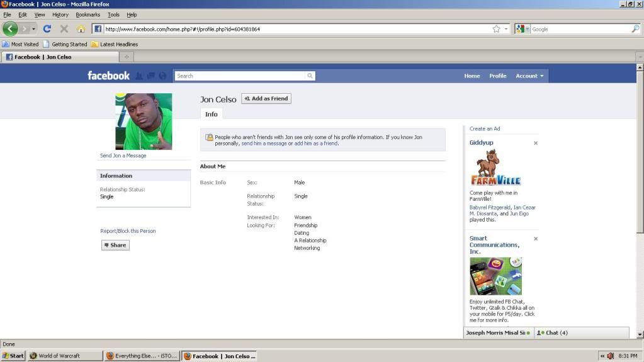Screen dimensions: 644x362
Task: Go to Facebook Home link
Action: tap(472, 76)
